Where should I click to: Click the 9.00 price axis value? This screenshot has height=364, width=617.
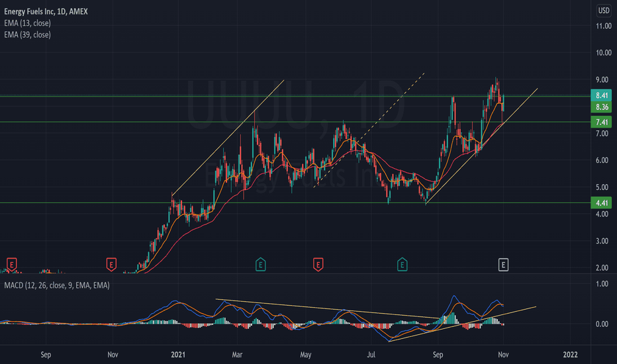pos(602,80)
